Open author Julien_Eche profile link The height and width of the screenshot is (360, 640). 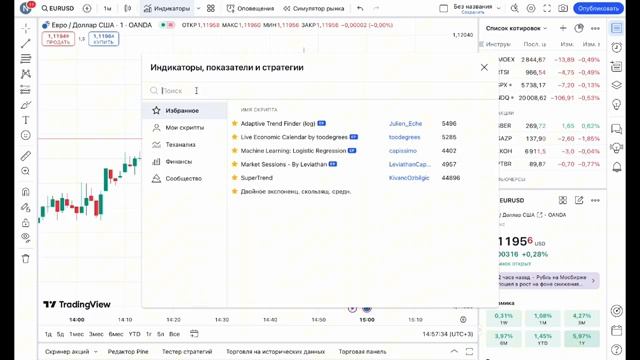405,123
